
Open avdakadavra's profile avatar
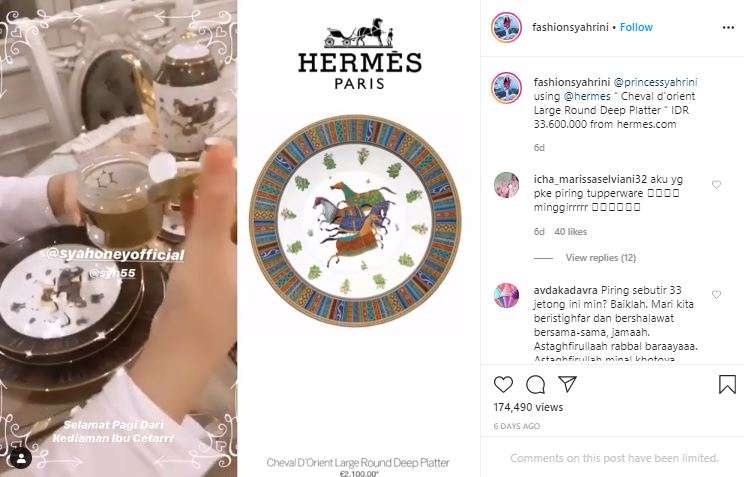506,295
